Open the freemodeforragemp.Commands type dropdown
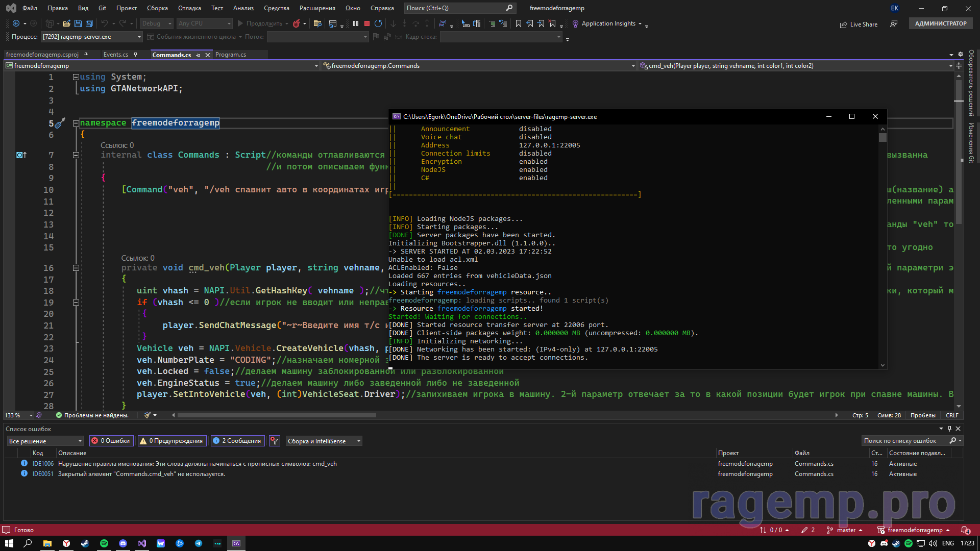Viewport: 980px width, 551px height. click(479, 66)
